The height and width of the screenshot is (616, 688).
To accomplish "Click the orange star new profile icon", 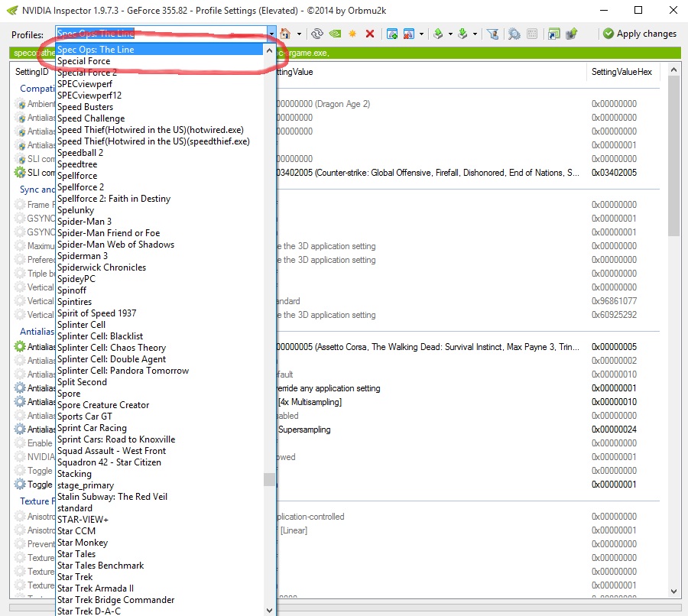I will click(x=352, y=34).
